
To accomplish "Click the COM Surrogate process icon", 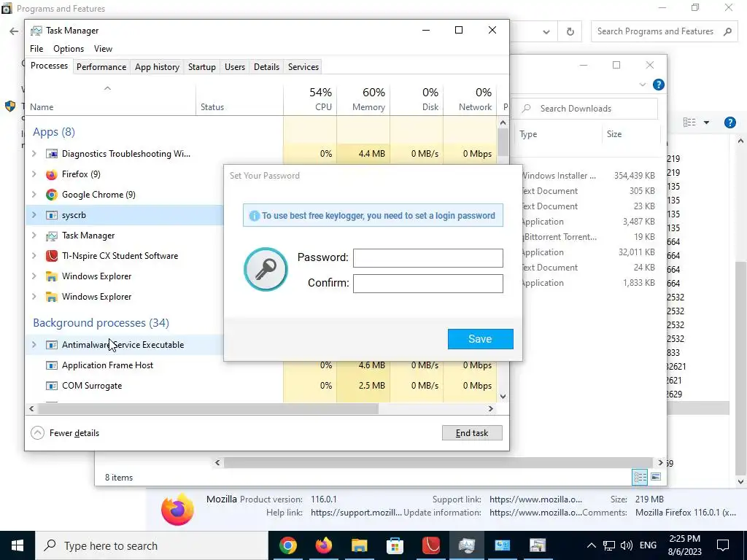I will [x=52, y=386].
